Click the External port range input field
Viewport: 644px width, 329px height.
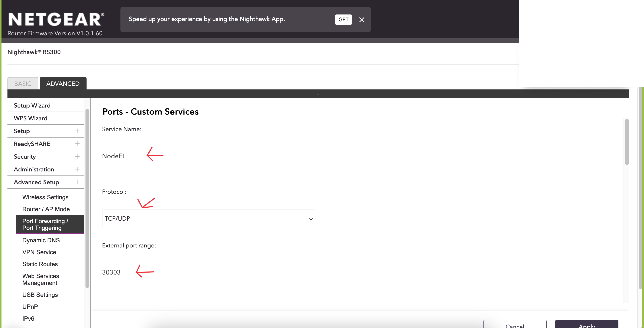(x=209, y=272)
